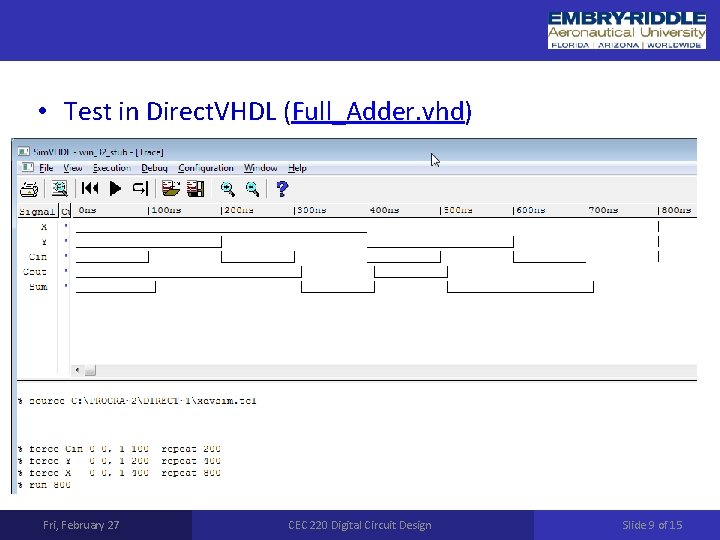Click the blue question mark help icon
The image size is (720, 540).
click(282, 188)
